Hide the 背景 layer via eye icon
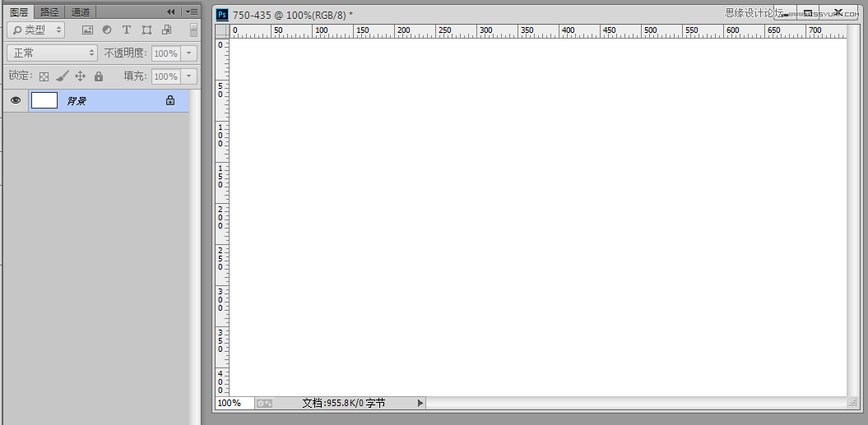The height and width of the screenshot is (425, 868). pos(16,100)
